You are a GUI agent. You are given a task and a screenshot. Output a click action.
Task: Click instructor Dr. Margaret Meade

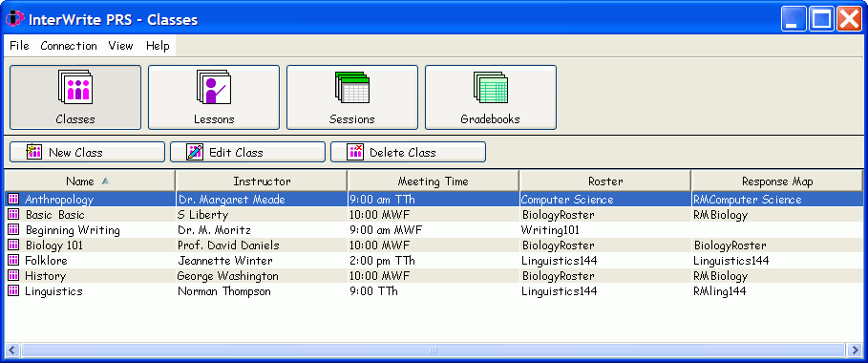[x=231, y=200]
